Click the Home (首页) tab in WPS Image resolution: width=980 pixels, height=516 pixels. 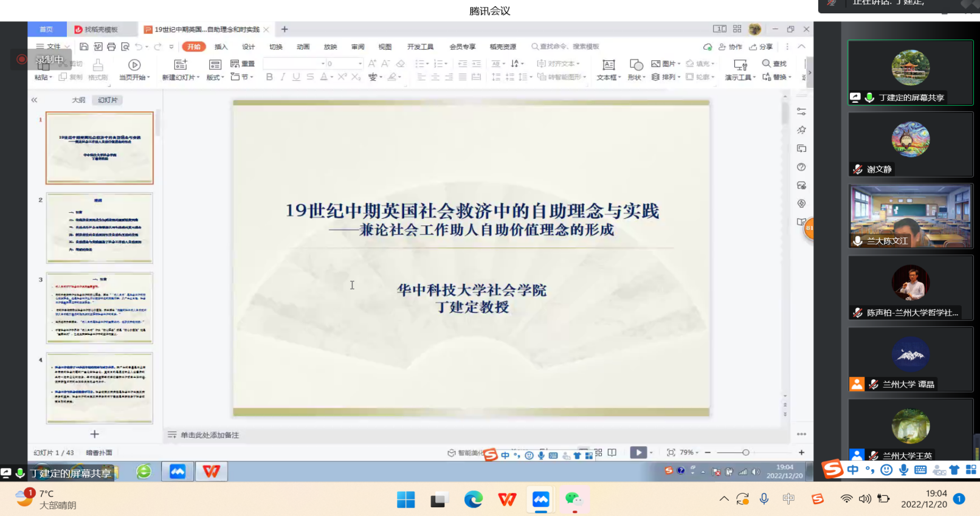tap(46, 29)
